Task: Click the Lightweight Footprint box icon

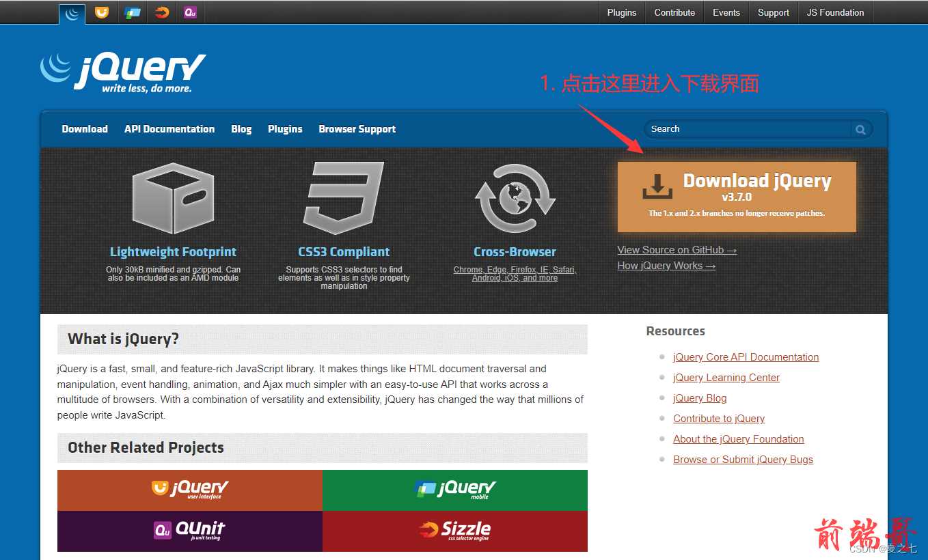Action: click(173, 199)
